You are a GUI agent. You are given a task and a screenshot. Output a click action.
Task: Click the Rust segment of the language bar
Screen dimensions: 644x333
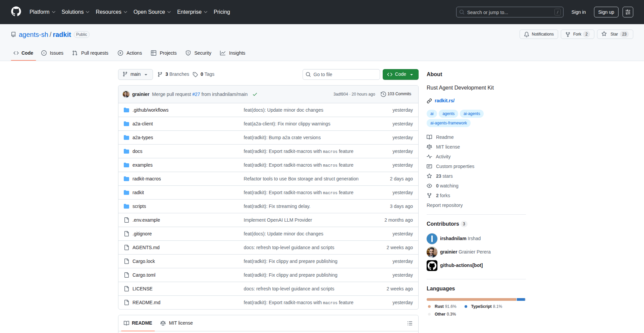470,299
